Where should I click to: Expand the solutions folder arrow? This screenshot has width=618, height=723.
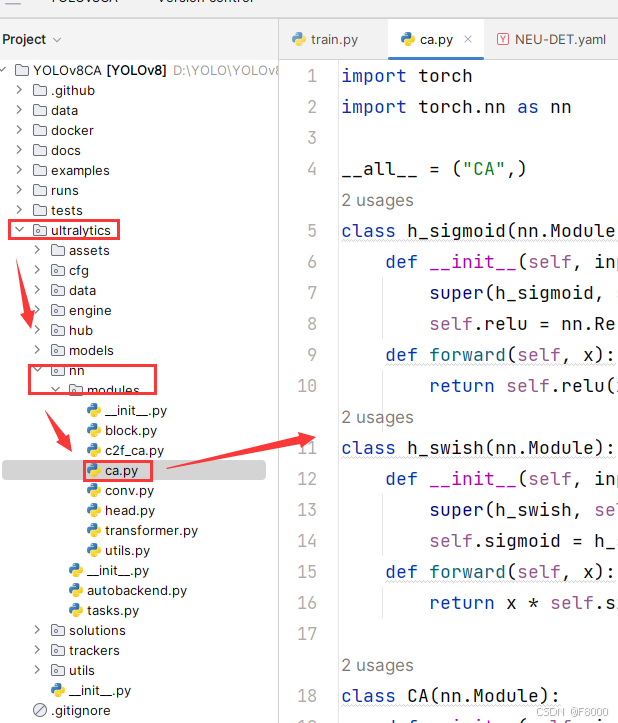pyautogui.click(x=37, y=630)
